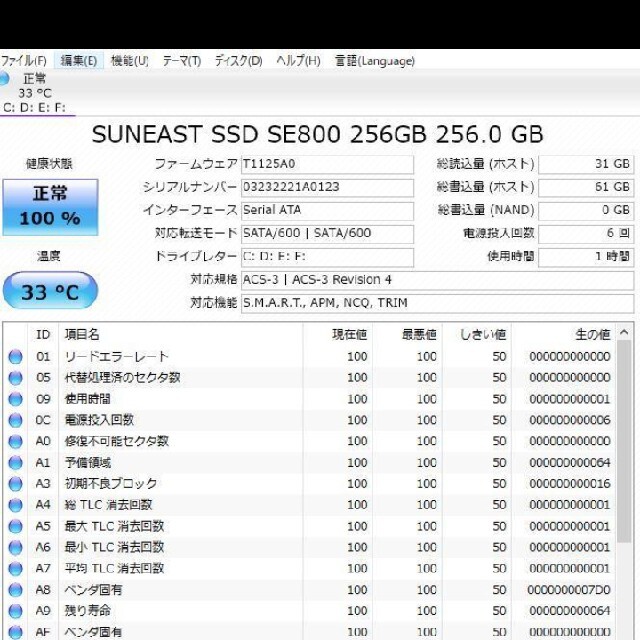Click the 現在値 column header

click(x=338, y=335)
